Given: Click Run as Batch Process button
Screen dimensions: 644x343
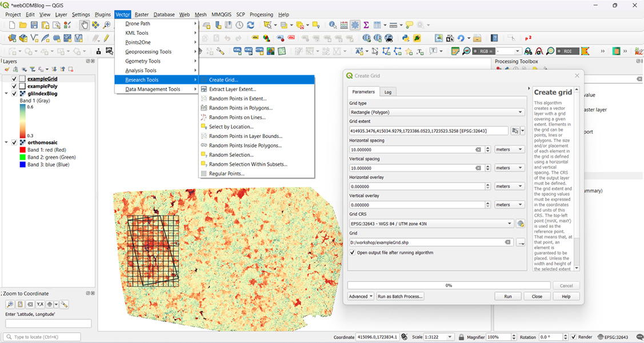Looking at the screenshot, I should pos(400,297).
